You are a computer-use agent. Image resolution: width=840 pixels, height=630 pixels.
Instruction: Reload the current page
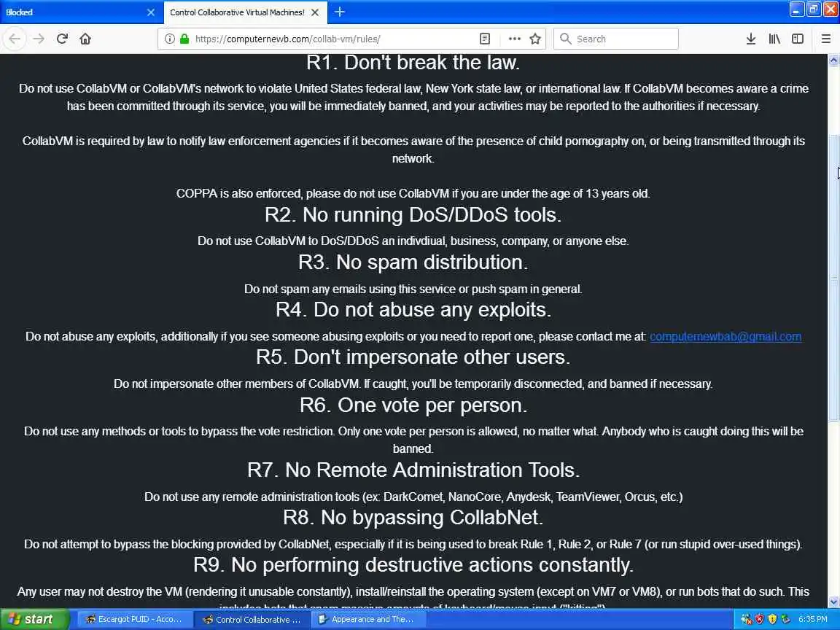(x=62, y=39)
